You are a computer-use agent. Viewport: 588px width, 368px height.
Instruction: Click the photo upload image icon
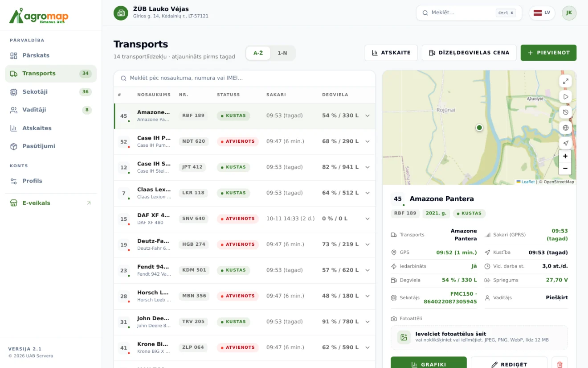click(404, 337)
